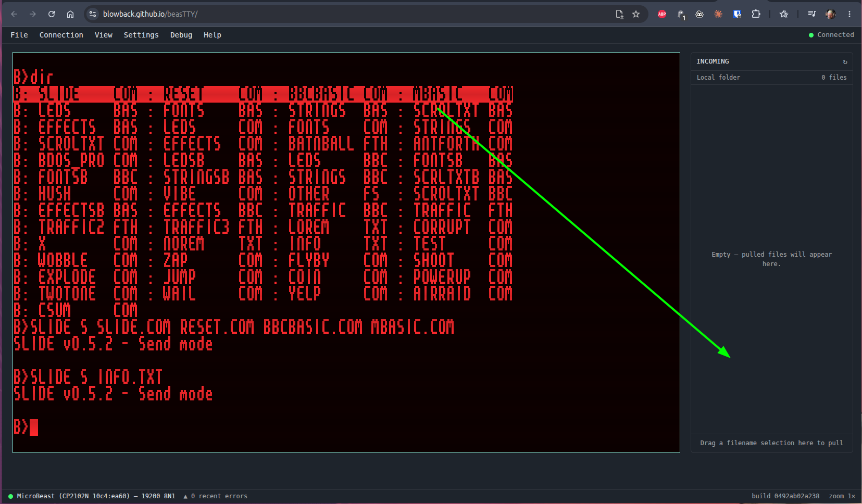View site information icon in address bar

[x=93, y=14]
